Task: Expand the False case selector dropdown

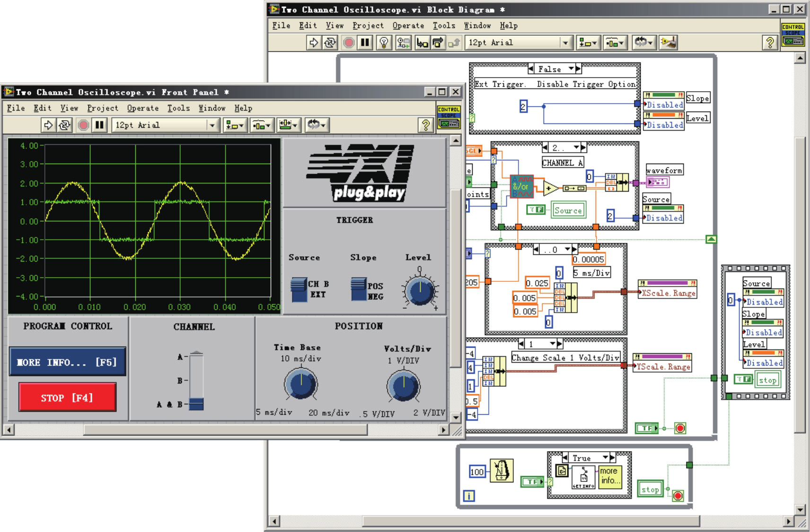Action: pos(571,69)
